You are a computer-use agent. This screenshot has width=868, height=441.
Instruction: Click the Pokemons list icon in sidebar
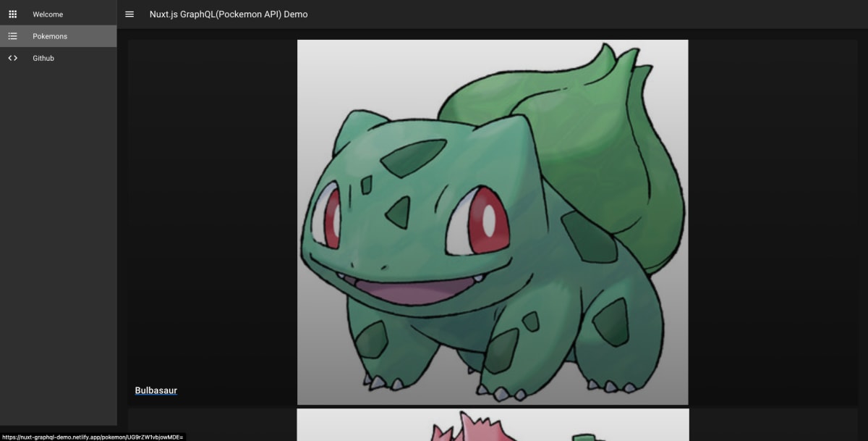(12, 36)
